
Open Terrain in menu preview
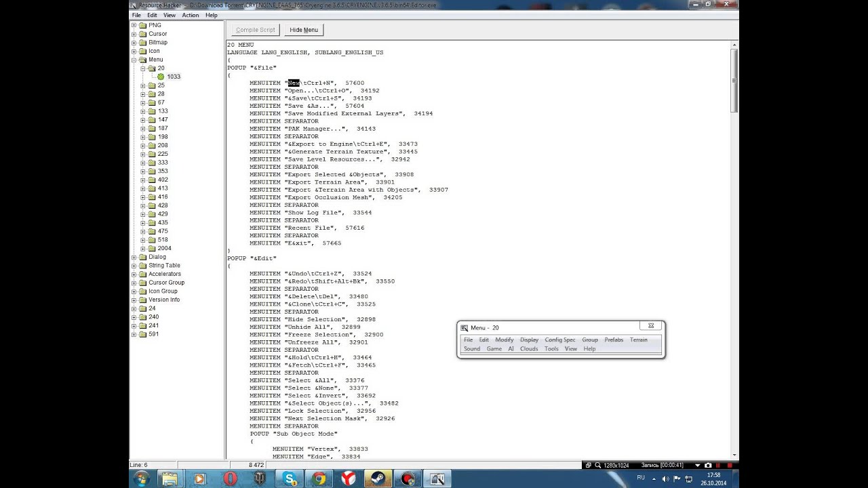click(639, 340)
